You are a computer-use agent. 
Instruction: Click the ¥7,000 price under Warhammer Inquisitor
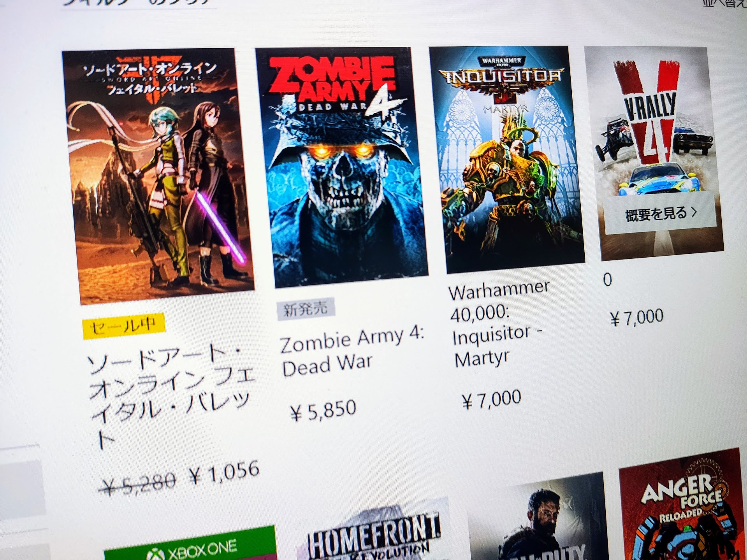[491, 399]
